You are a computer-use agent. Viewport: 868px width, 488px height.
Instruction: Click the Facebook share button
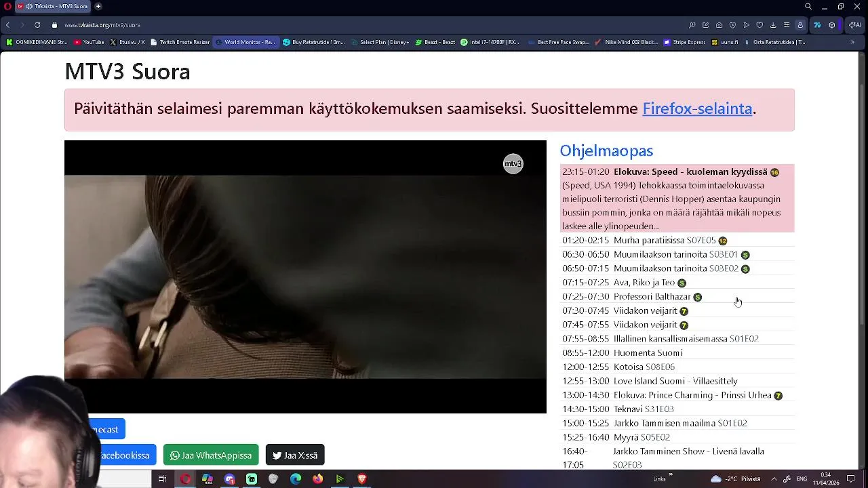point(123,455)
